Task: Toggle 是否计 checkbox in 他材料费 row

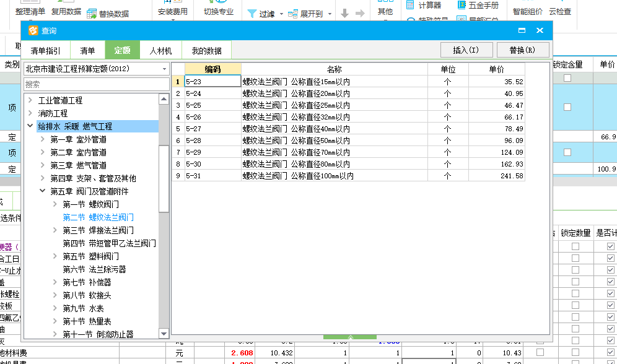Action: (x=610, y=352)
